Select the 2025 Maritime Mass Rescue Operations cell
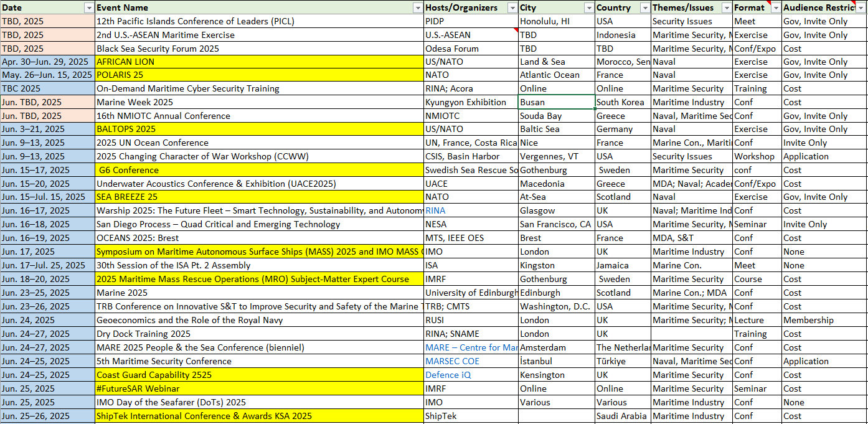 pyautogui.click(x=259, y=279)
